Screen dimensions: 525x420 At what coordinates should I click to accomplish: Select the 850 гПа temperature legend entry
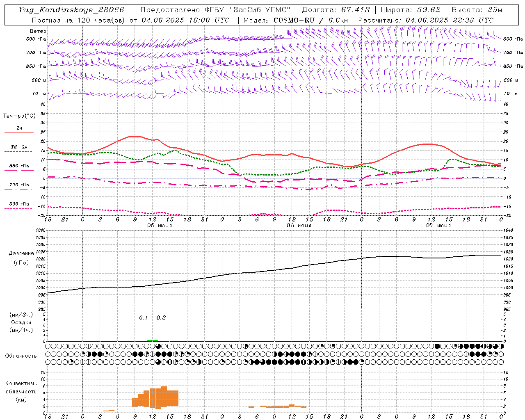point(19,166)
